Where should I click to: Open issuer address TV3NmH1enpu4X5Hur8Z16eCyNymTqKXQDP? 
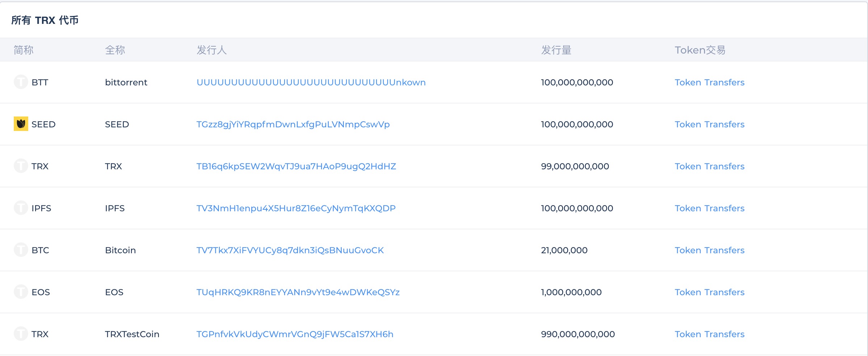tap(296, 208)
